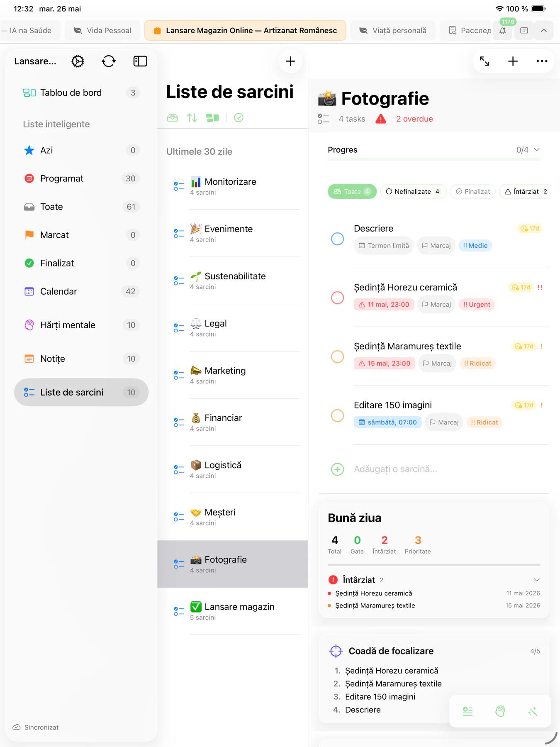Tap the Wi-Fi status icon

(x=499, y=9)
